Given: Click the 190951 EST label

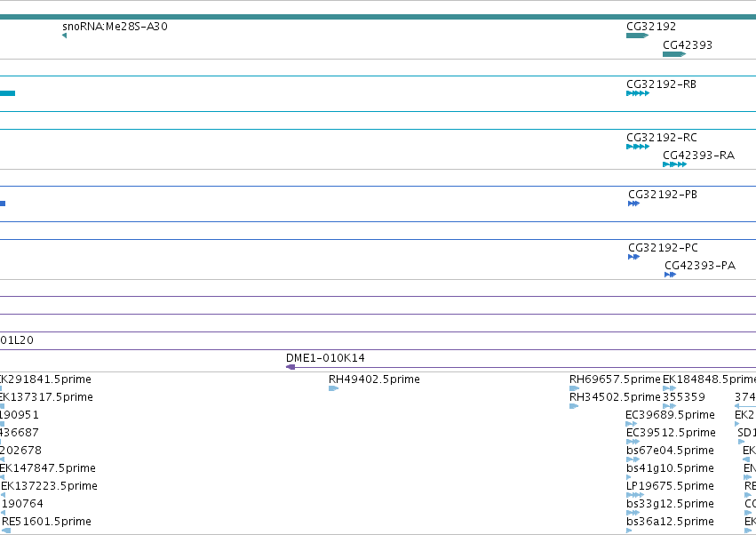Looking at the screenshot, I should point(20,415).
